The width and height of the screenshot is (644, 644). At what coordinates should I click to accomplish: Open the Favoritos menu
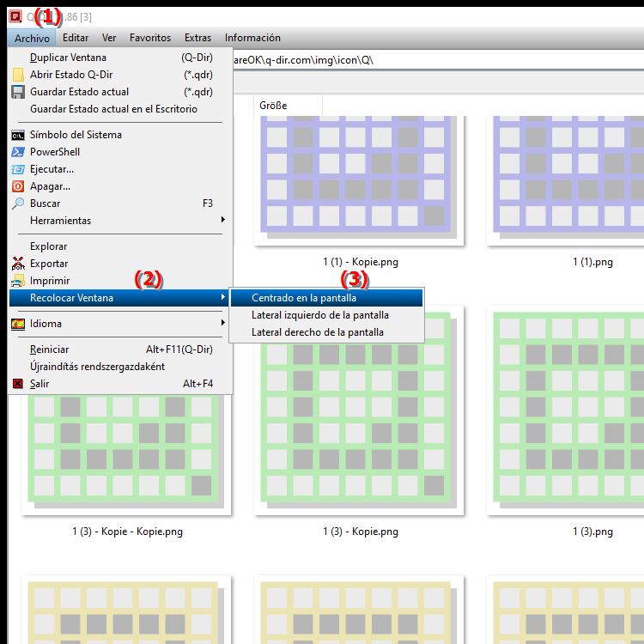[x=150, y=38]
